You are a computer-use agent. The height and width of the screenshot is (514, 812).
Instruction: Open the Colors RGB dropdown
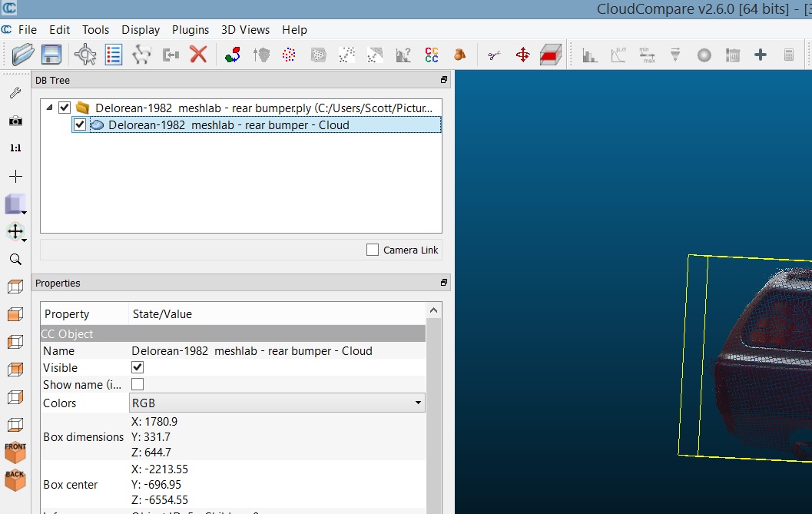(x=277, y=403)
